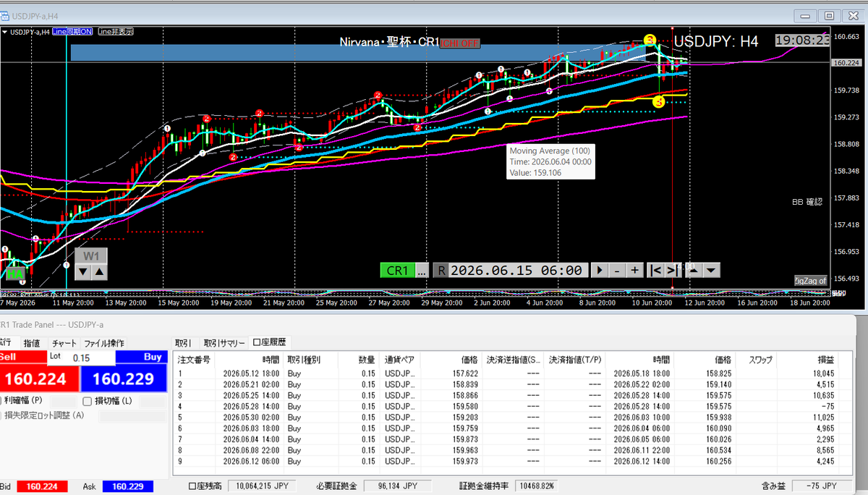Enable the 損失限定ロット調整 (A) checkbox
868x495 pixels.
pyautogui.click(x=1, y=415)
